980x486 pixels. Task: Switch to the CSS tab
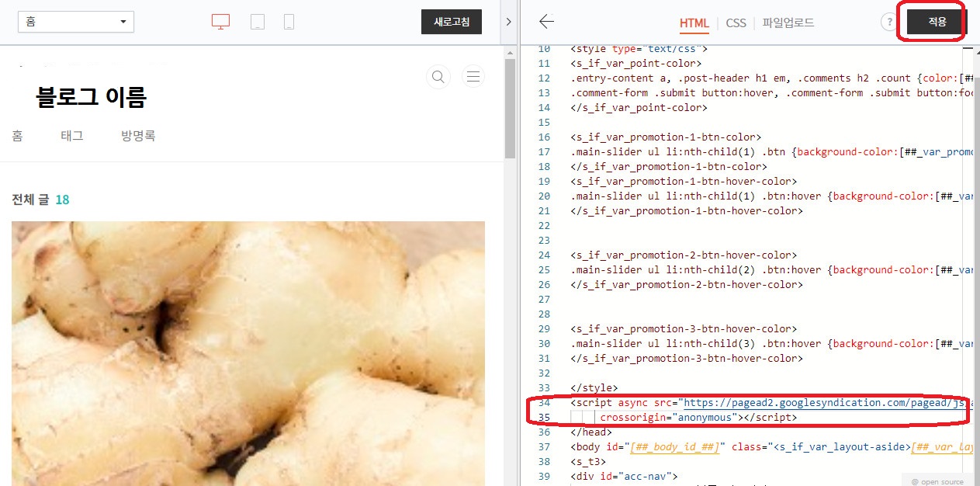[x=736, y=23]
